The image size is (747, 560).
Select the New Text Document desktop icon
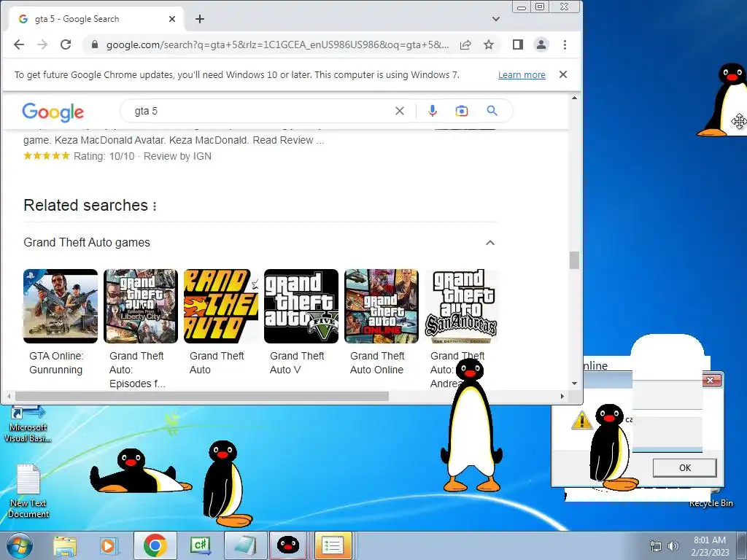[x=28, y=491]
